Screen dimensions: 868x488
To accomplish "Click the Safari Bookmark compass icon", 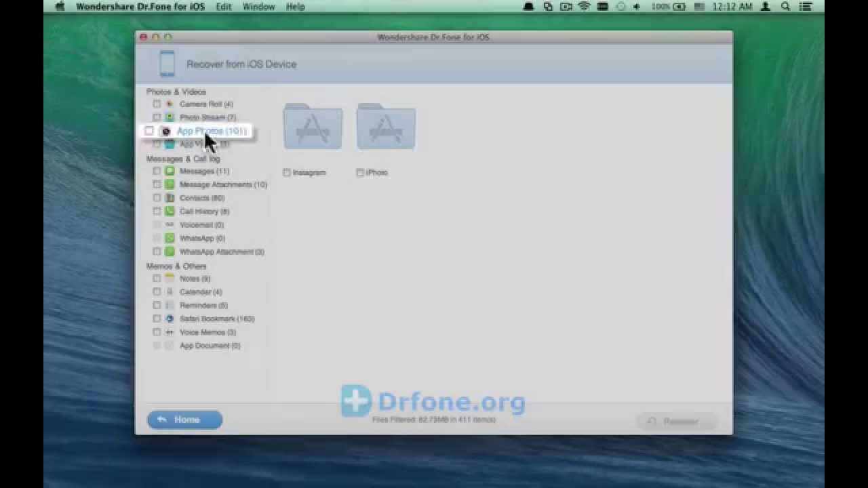I will (x=170, y=319).
